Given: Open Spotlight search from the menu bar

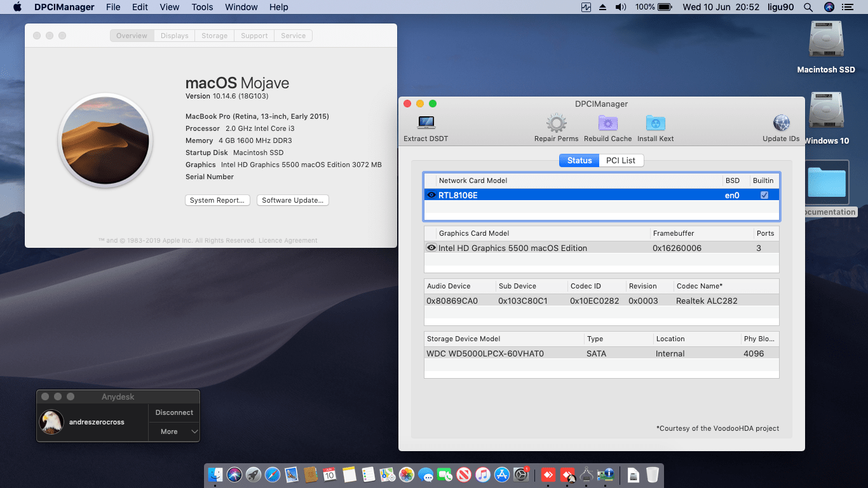Looking at the screenshot, I should [x=808, y=7].
